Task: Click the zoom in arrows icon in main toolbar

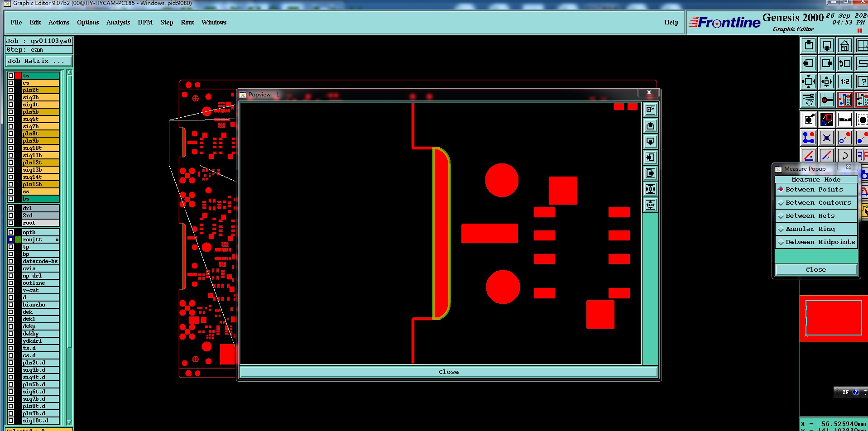Action: click(x=809, y=81)
